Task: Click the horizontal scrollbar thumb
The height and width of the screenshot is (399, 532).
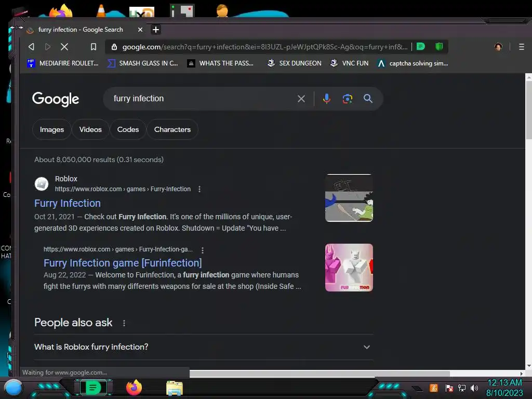Action: [320, 373]
